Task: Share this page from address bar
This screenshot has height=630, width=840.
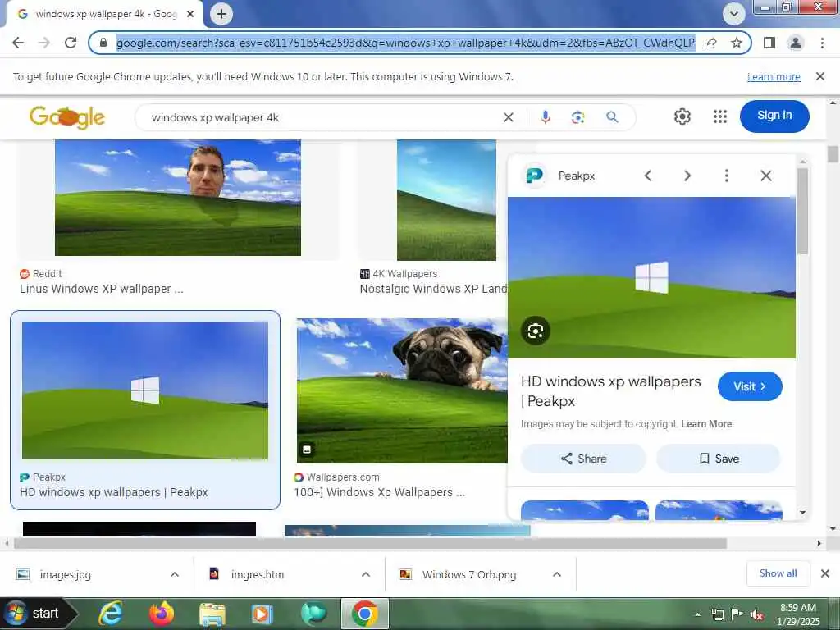Action: (x=710, y=43)
